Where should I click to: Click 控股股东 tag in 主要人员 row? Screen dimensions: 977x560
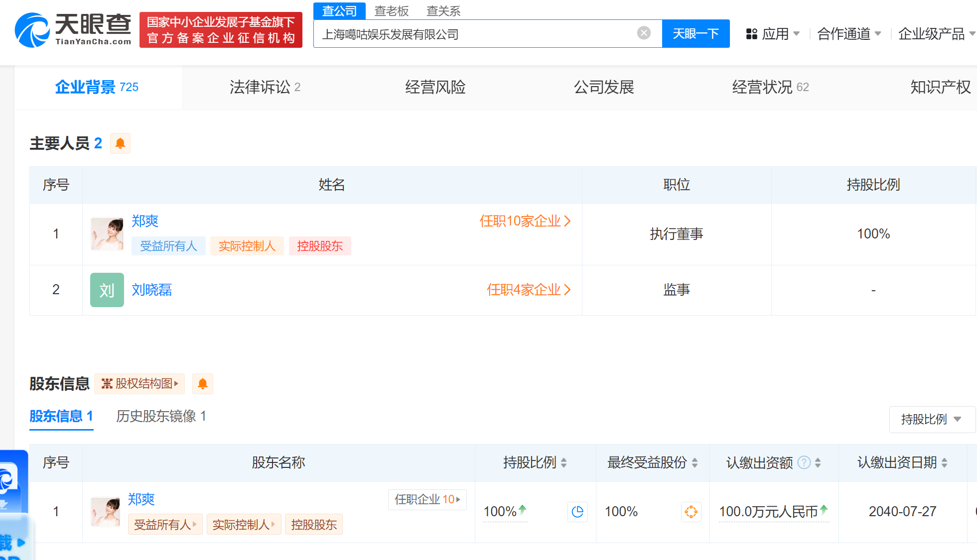pos(320,246)
